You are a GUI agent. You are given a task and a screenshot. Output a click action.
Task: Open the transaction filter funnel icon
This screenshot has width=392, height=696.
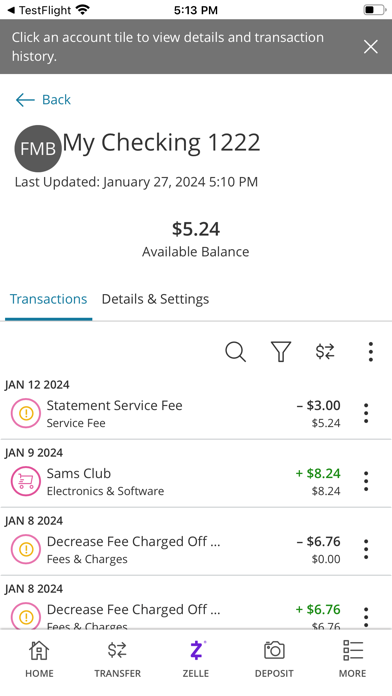[281, 352]
